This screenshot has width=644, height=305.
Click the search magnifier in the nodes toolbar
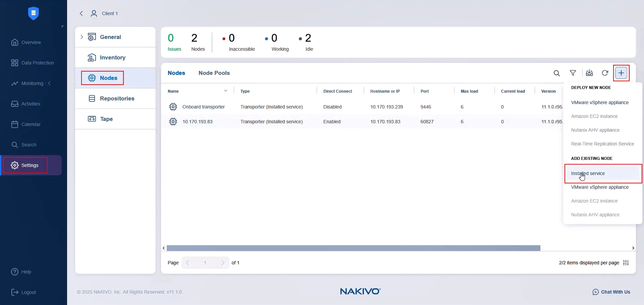pos(557,73)
